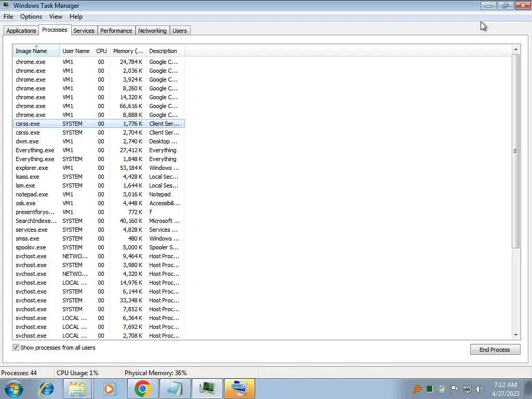The image size is (532, 399).
Task: Uncheck Show processes from all users
Action: pos(16,348)
